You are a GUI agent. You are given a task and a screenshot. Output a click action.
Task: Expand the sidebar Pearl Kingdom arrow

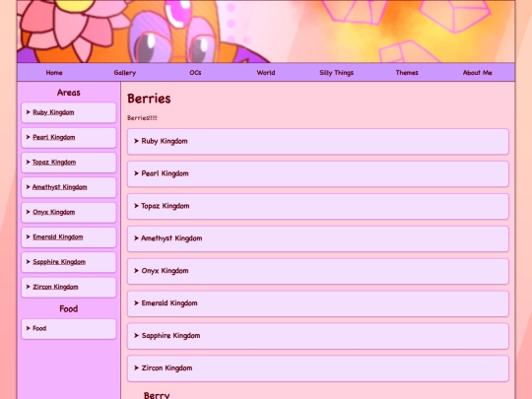pyautogui.click(x=29, y=137)
